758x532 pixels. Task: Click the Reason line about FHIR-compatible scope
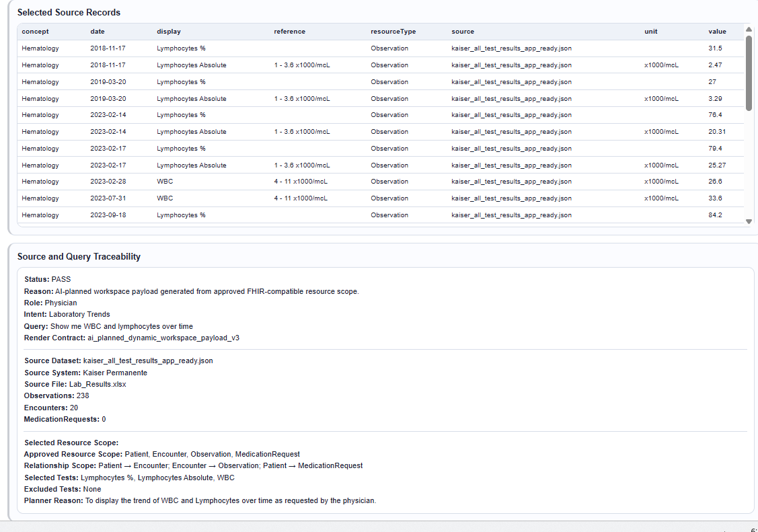tap(192, 291)
